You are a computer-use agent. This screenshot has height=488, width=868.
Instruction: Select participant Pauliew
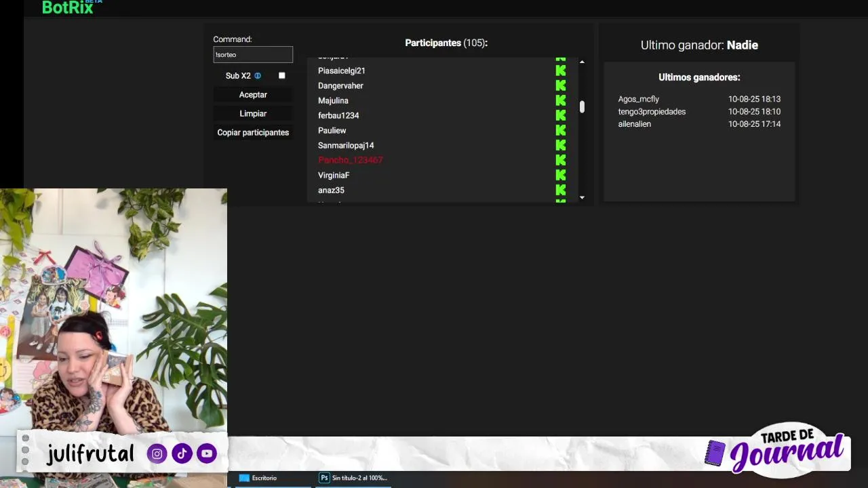332,130
